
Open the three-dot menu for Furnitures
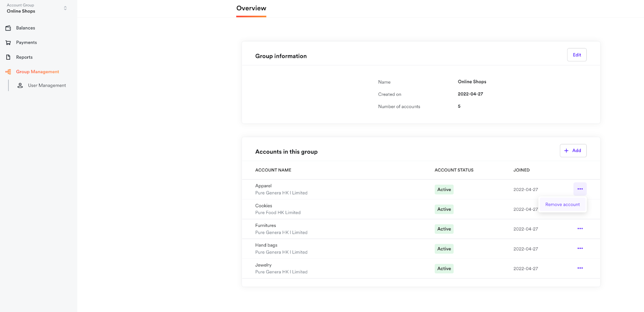tap(580, 229)
